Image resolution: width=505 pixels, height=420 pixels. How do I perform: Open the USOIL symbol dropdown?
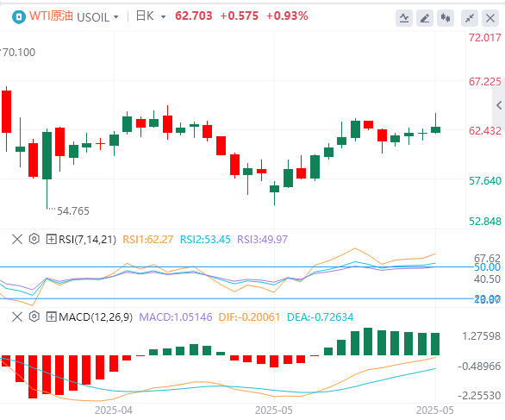pyautogui.click(x=116, y=16)
